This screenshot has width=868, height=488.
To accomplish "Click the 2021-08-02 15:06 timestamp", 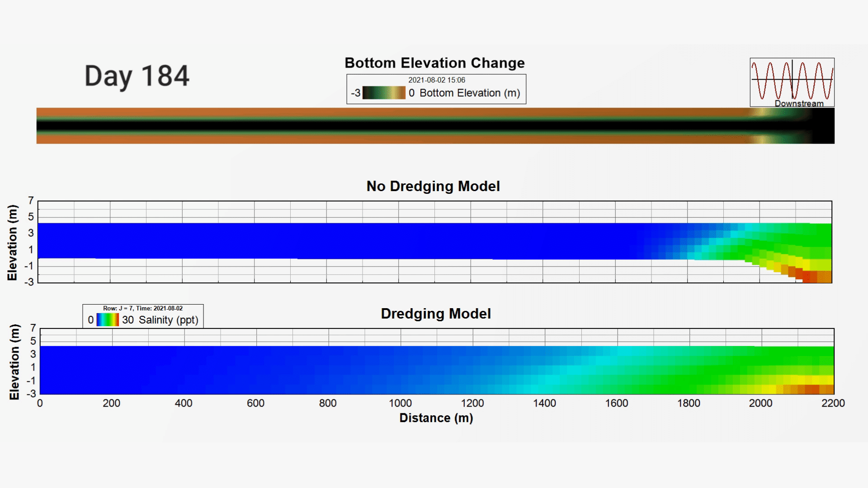I will (436, 80).
